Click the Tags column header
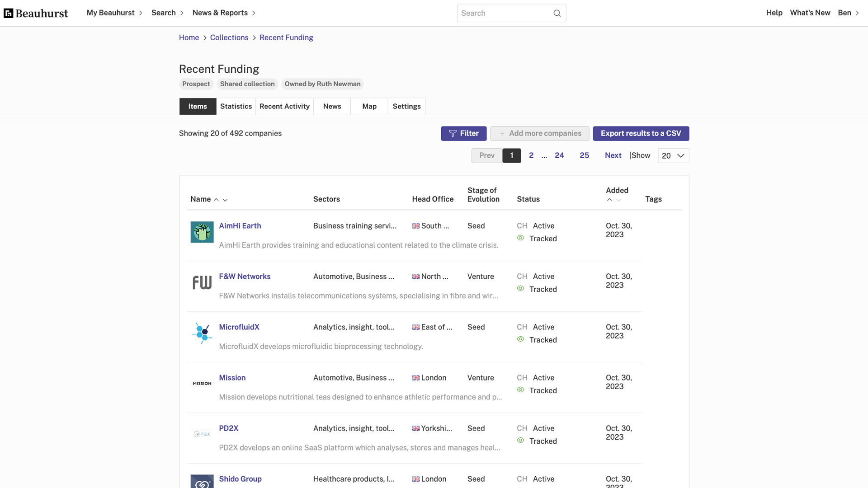868x488 pixels. coord(653,199)
